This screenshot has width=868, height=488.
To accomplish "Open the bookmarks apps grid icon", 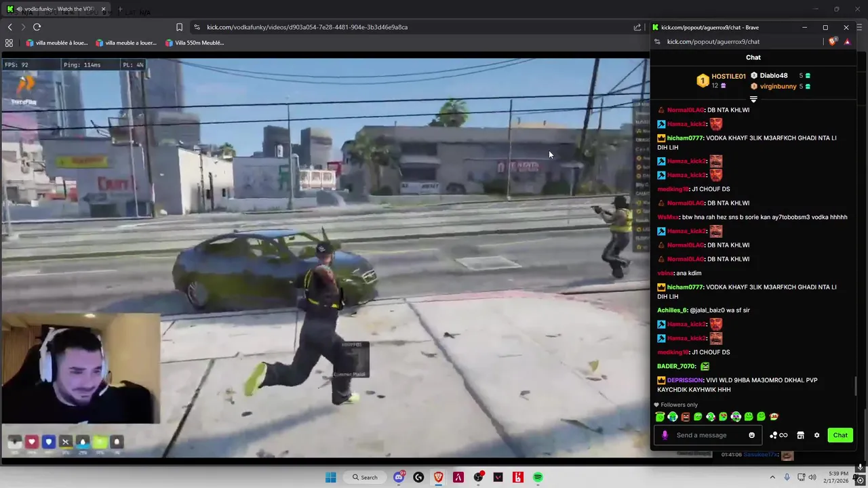I will (x=9, y=43).
